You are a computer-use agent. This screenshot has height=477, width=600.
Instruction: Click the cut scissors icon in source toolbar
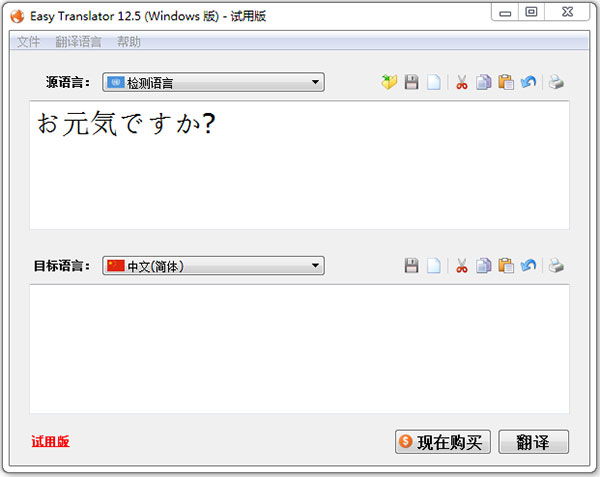tap(462, 82)
